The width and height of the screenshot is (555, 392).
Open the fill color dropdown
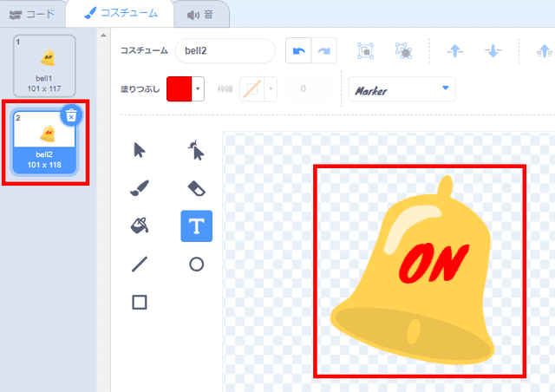point(199,89)
